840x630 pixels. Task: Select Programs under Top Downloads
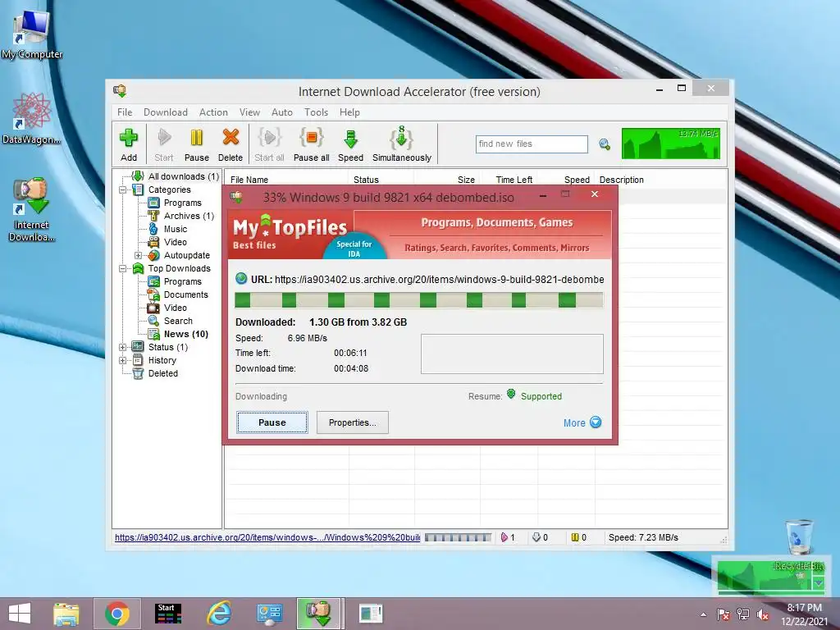point(183,282)
